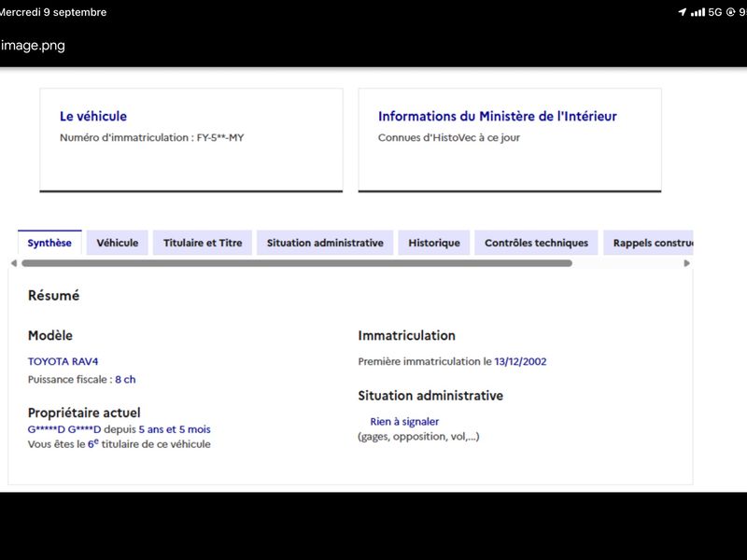
Task: Open the Contrôles techniques tab
Action: pyautogui.click(x=536, y=243)
